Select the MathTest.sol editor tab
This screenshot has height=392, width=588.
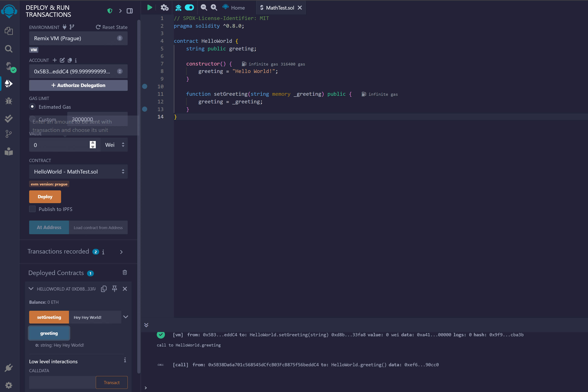pyautogui.click(x=280, y=8)
